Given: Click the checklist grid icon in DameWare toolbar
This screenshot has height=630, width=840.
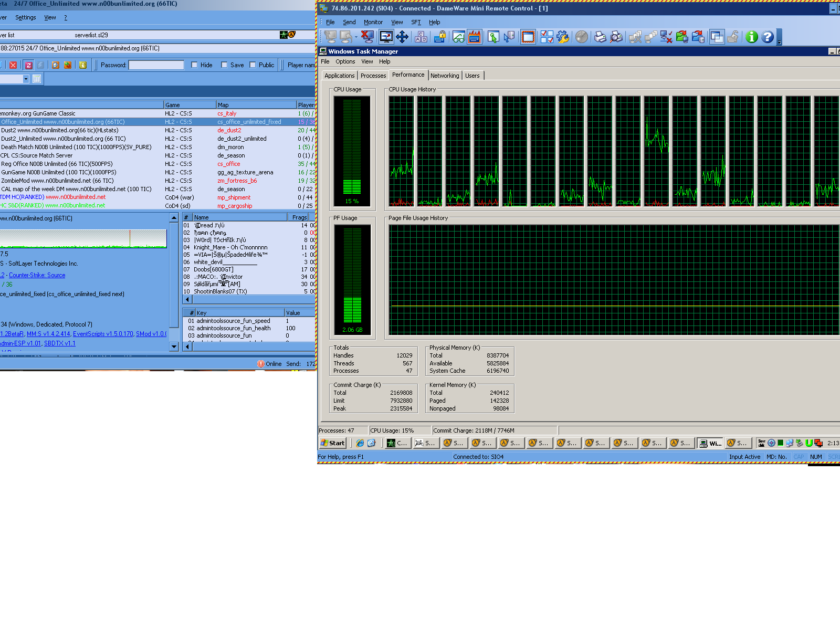Looking at the screenshot, I should pos(547,37).
